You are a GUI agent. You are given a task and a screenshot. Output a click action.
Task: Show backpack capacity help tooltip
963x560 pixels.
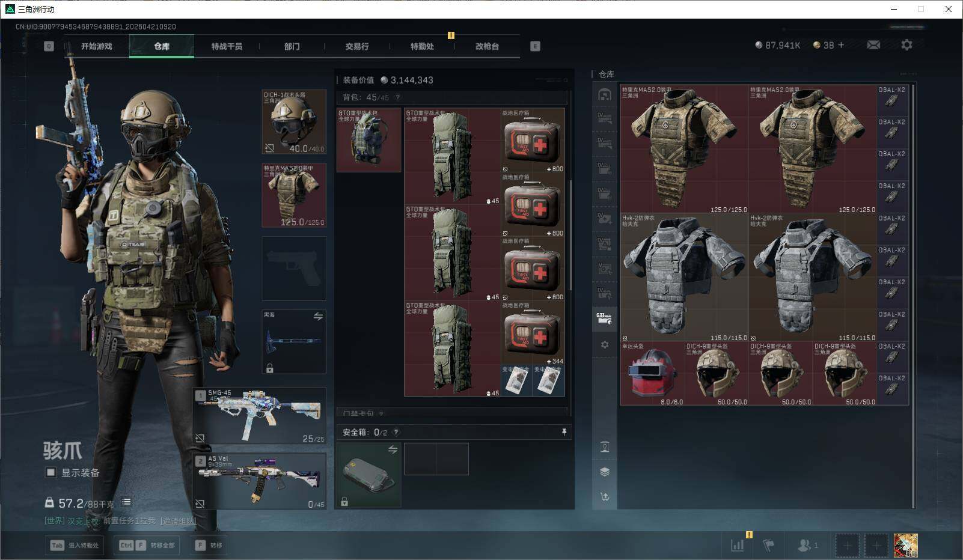[x=397, y=97]
